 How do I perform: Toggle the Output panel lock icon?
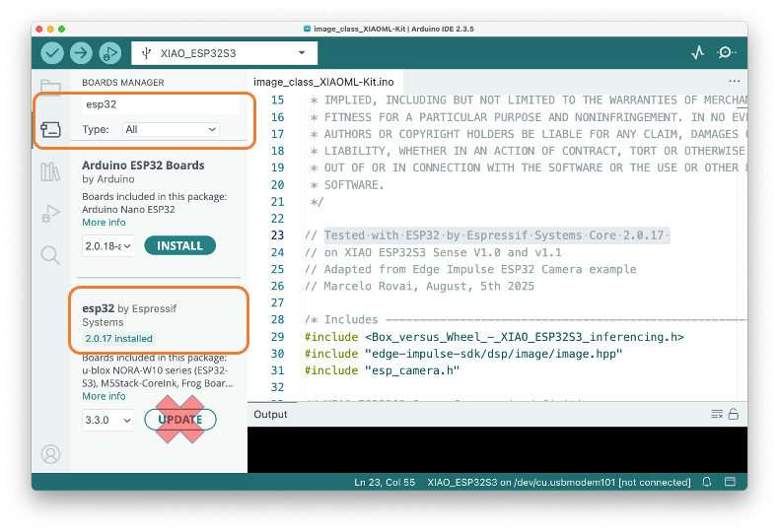tap(733, 415)
